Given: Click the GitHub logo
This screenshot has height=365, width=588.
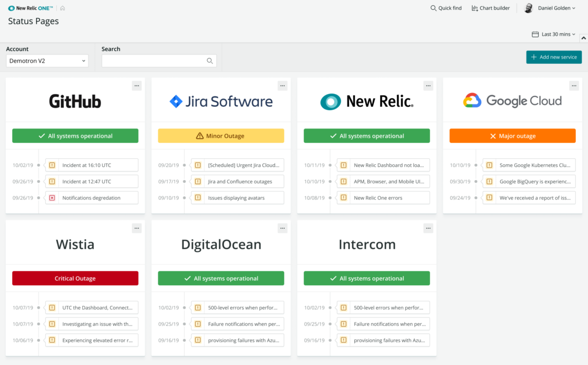Looking at the screenshot, I should click(75, 101).
